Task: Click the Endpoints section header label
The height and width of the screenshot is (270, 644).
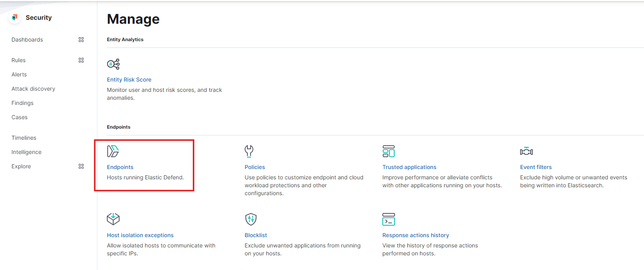Action: pyautogui.click(x=119, y=127)
